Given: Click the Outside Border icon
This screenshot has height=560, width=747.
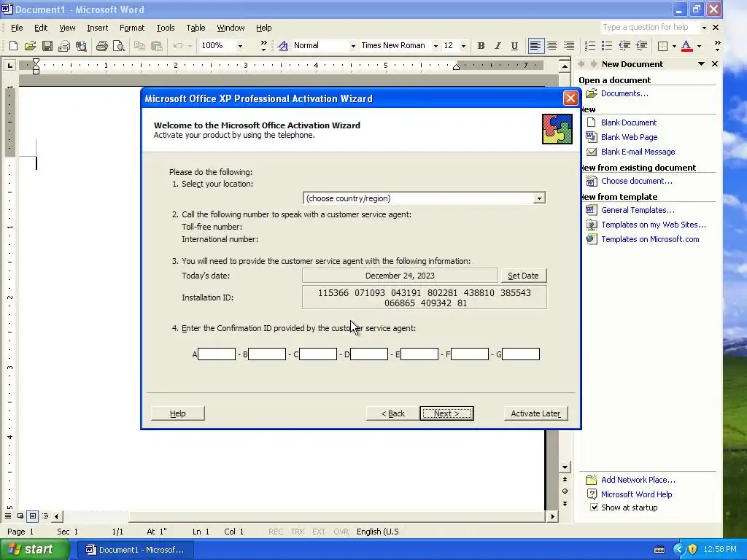Looking at the screenshot, I should [662, 46].
